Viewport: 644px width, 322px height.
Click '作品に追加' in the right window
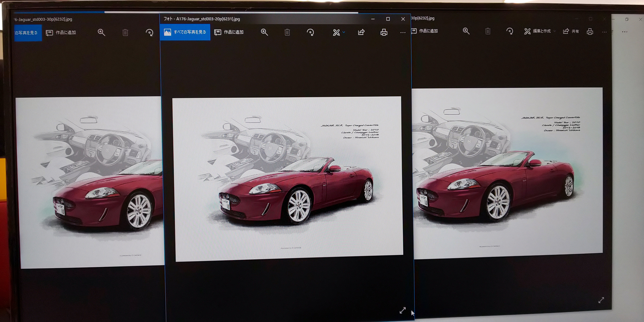(x=424, y=31)
